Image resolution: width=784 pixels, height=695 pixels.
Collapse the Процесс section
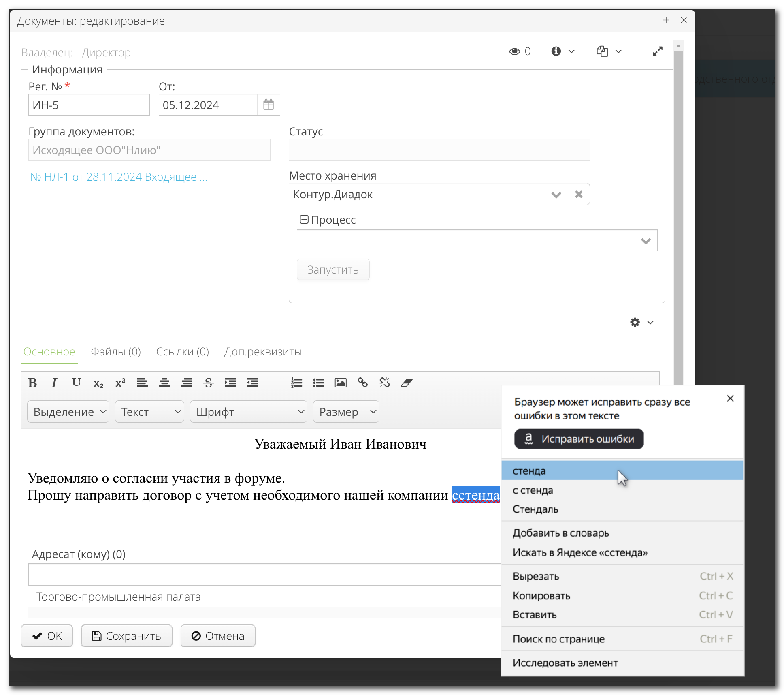[304, 220]
